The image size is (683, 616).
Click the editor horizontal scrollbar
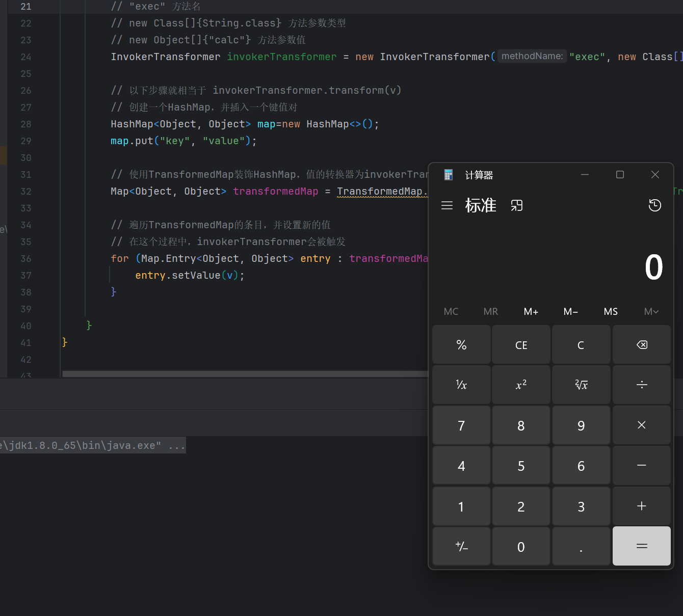pyautogui.click(x=245, y=374)
